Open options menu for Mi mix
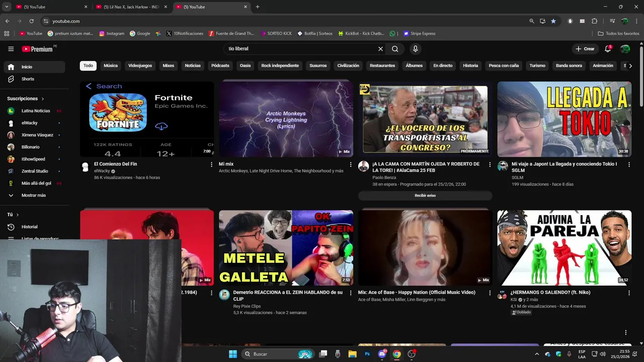Viewport: 644px width, 362px height. [351, 164]
